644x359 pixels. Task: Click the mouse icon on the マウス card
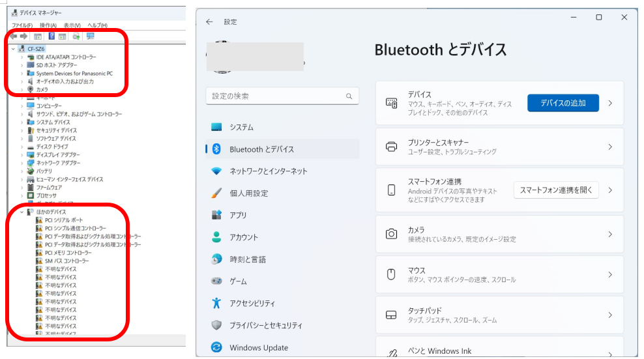[391, 274]
